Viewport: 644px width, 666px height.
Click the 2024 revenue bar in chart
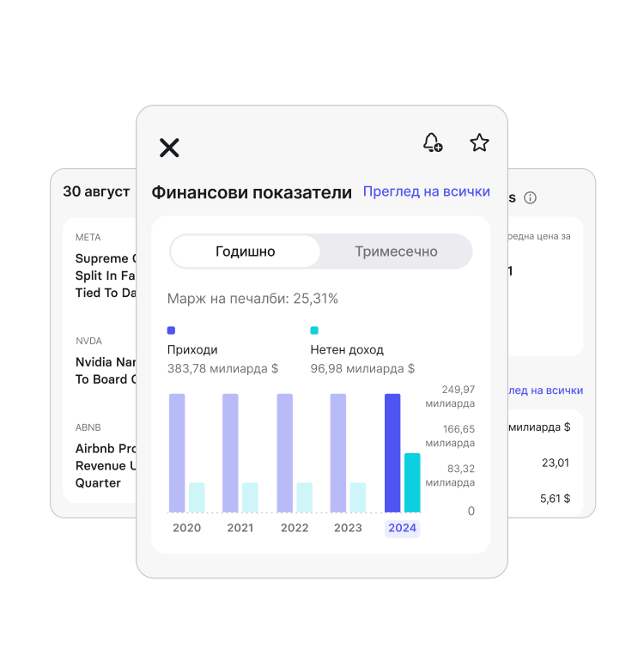pyautogui.click(x=392, y=452)
